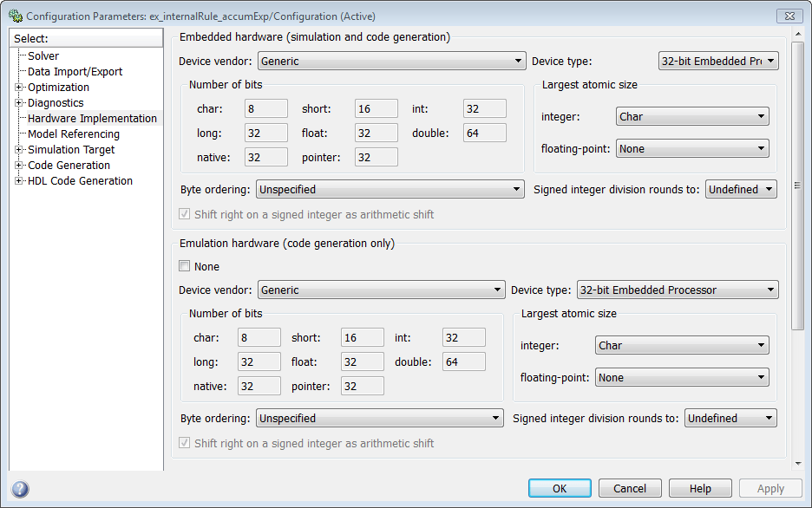Viewport: 812px width, 508px height.
Task: Expand the Code Generation plus icon
Action: (18, 165)
